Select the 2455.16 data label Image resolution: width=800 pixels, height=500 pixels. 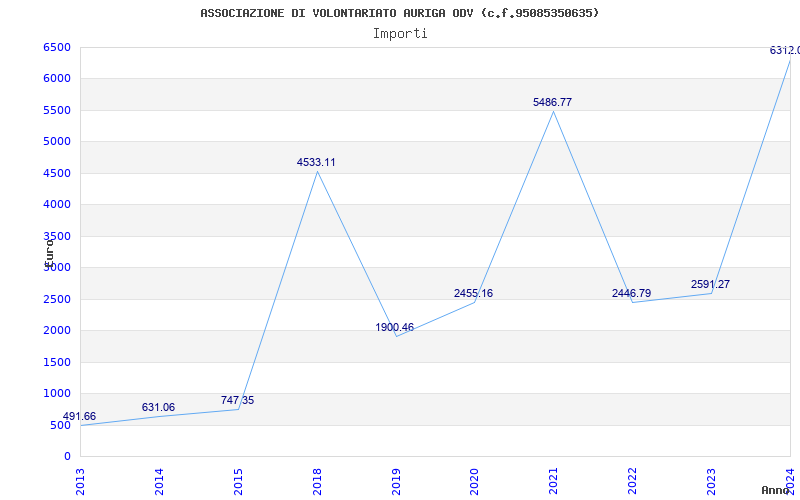[x=473, y=293]
